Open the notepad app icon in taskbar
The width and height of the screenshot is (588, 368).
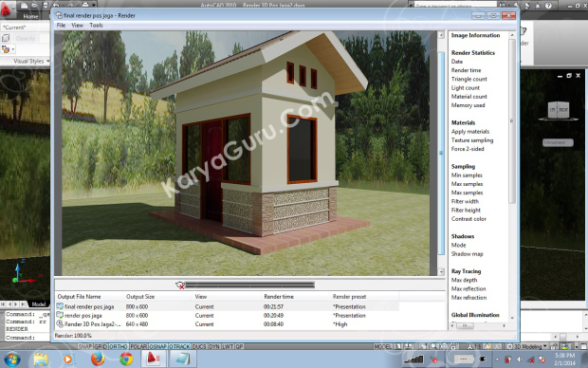pos(182,359)
